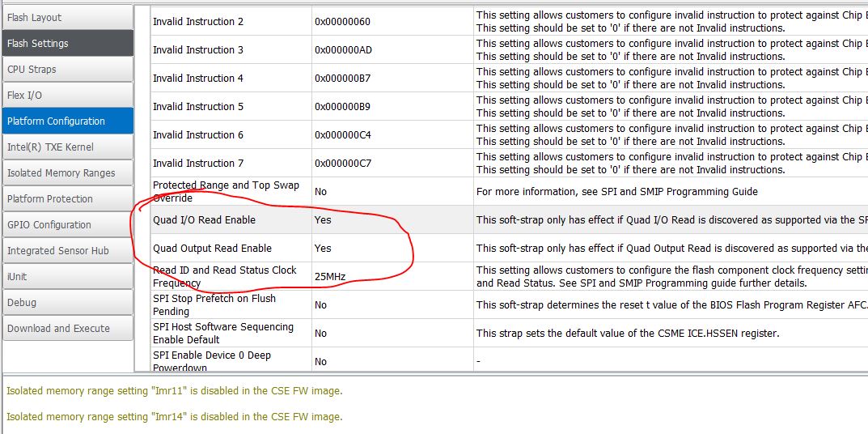868x434 pixels.
Task: Go to the Isolated Memory Ranges tab
Action: (67, 173)
